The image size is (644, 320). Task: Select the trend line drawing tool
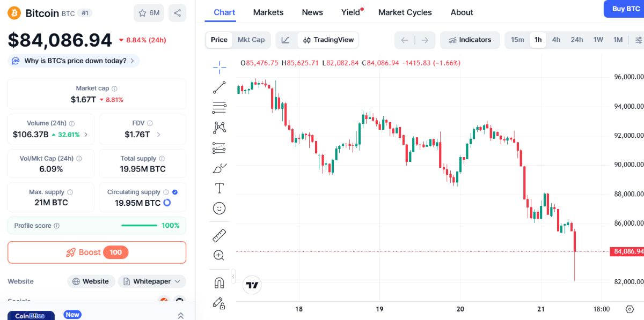pyautogui.click(x=219, y=87)
